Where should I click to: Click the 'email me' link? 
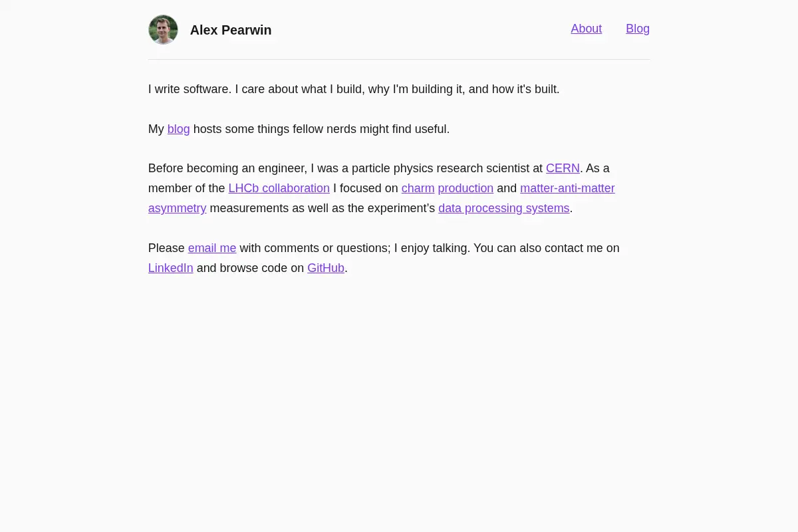(212, 248)
